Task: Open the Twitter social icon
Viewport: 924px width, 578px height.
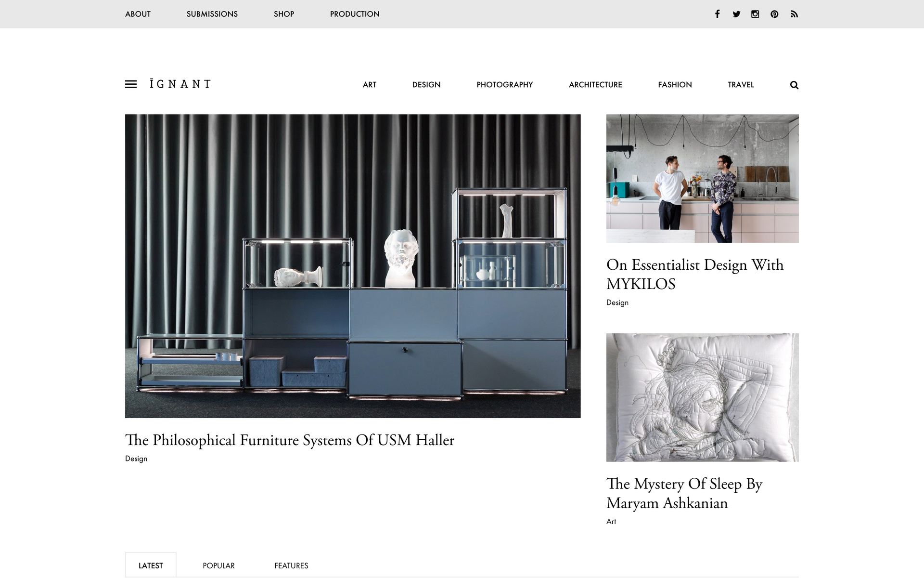Action: tap(736, 14)
